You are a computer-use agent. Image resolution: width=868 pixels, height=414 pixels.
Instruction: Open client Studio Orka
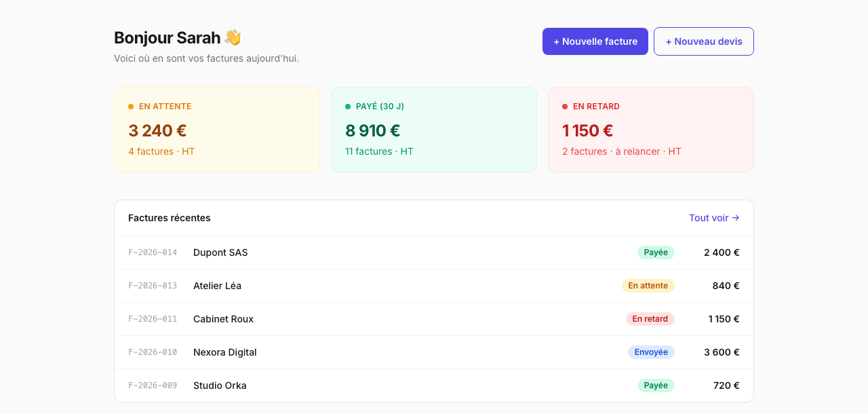[220, 385]
